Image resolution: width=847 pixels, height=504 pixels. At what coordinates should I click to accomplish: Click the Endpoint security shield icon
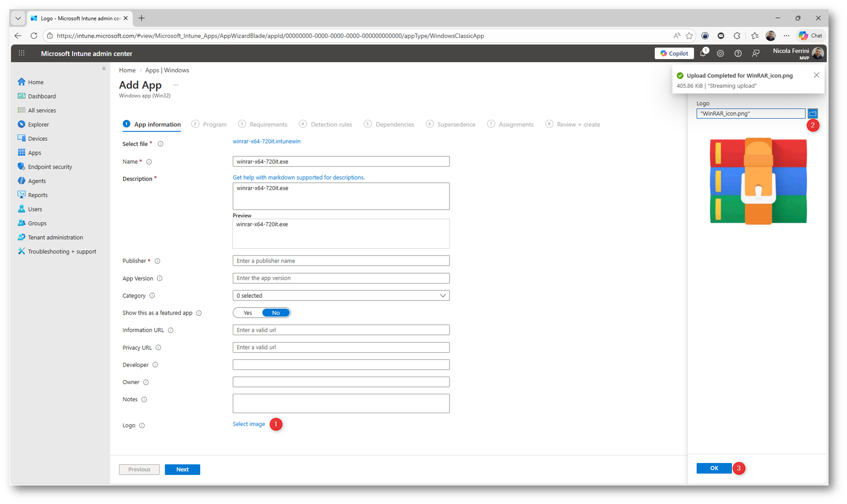21,167
